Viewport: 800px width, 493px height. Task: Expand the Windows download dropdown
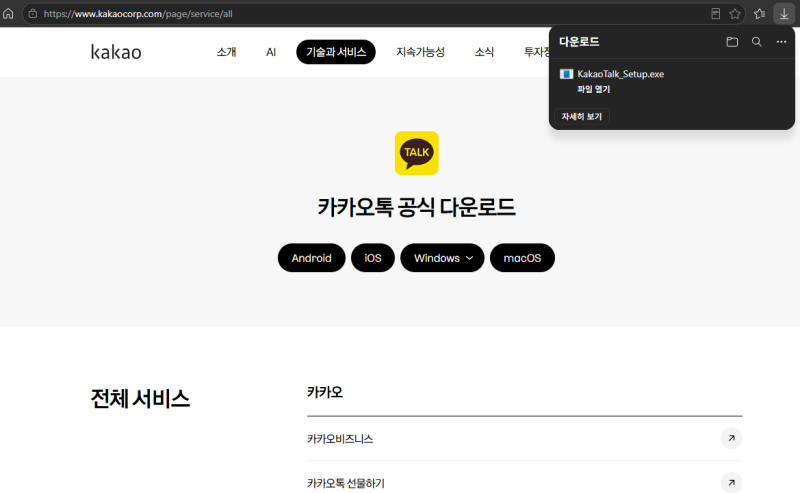coord(442,258)
